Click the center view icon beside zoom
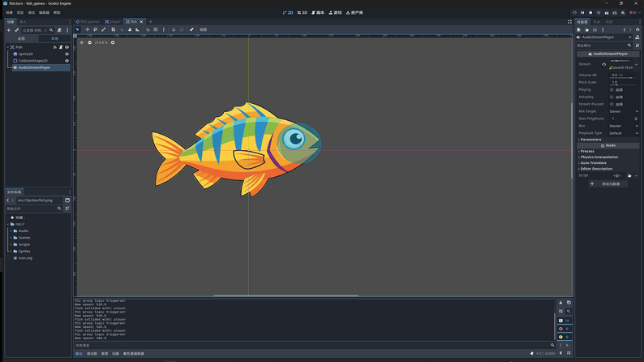The height and width of the screenshot is (362, 644). 81,42
